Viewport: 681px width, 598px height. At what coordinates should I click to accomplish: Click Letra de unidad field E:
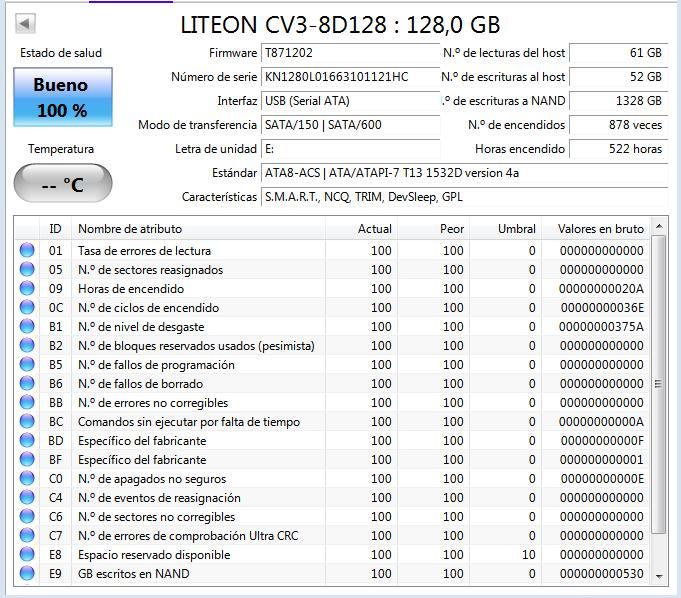[x=350, y=149]
